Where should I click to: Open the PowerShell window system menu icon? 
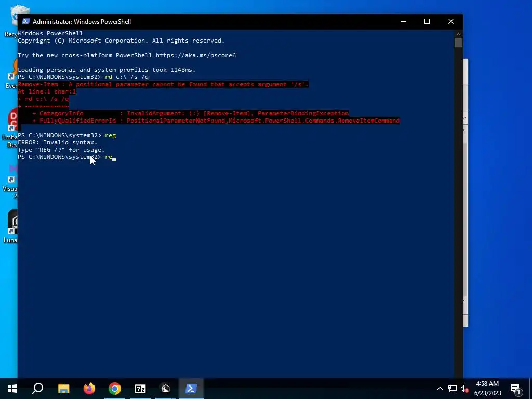[x=26, y=21]
